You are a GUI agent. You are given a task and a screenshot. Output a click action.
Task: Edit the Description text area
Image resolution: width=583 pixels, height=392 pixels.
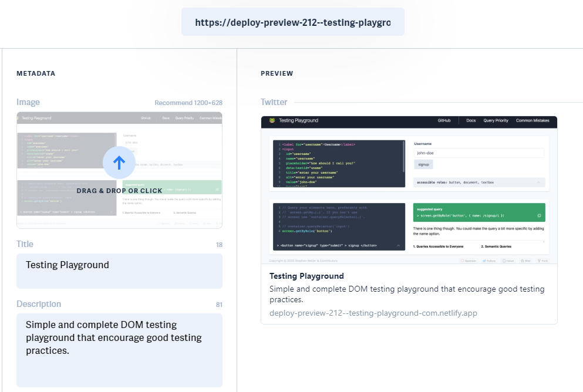click(119, 350)
